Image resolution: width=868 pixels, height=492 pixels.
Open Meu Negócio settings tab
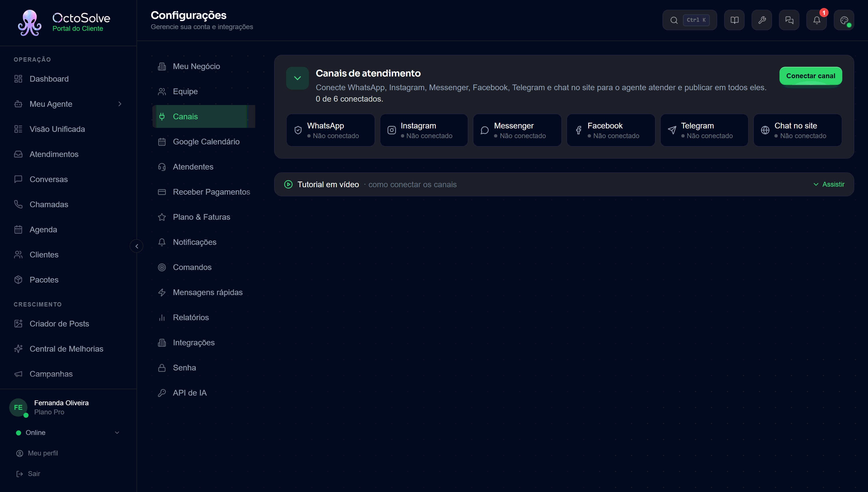pyautogui.click(x=204, y=66)
